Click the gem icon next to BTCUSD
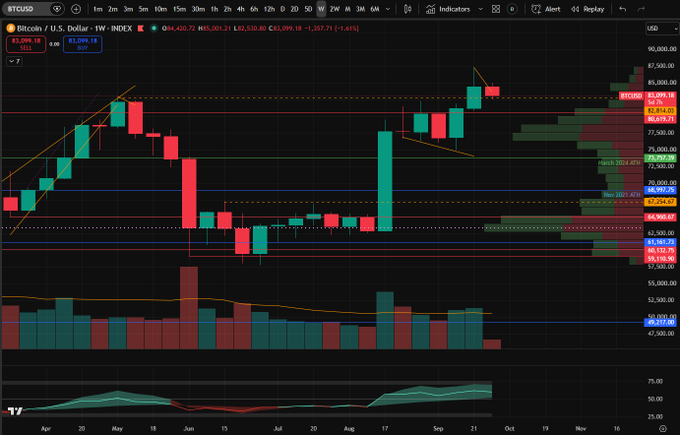 coord(56,9)
